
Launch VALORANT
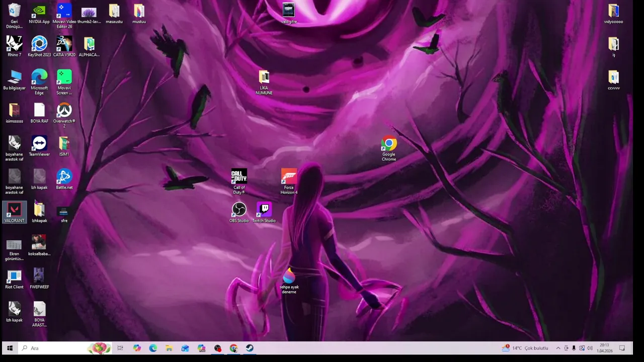(x=14, y=213)
